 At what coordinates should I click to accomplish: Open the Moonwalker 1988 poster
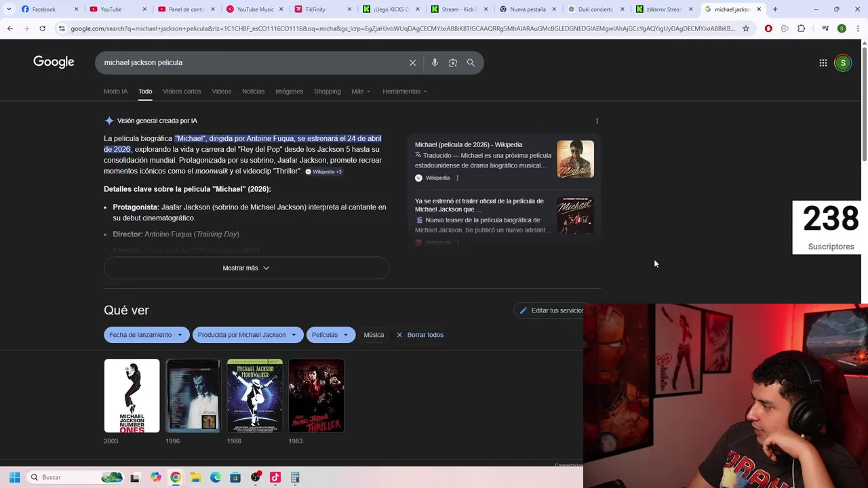(x=254, y=396)
